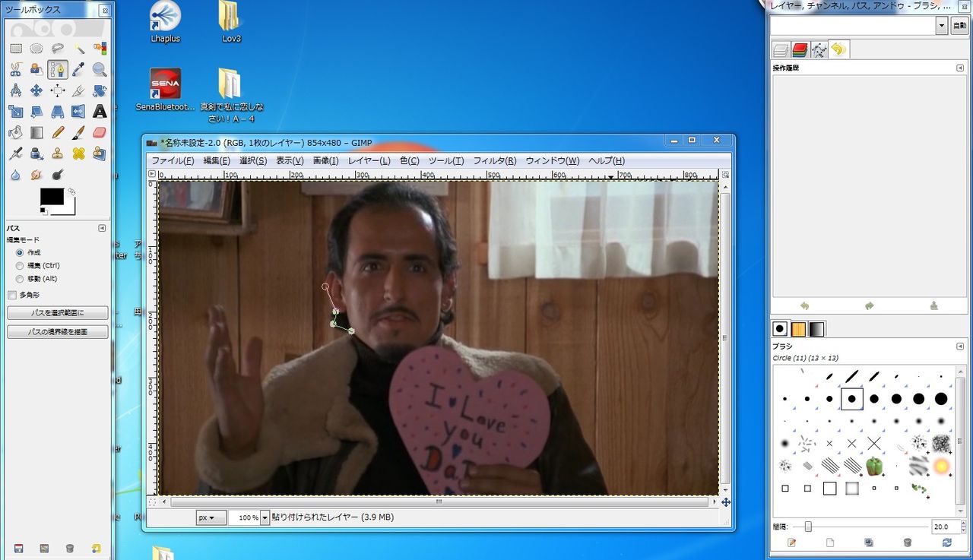This screenshot has width=973, height=560.
Task: Switch to the Layers tab
Action: [x=781, y=50]
